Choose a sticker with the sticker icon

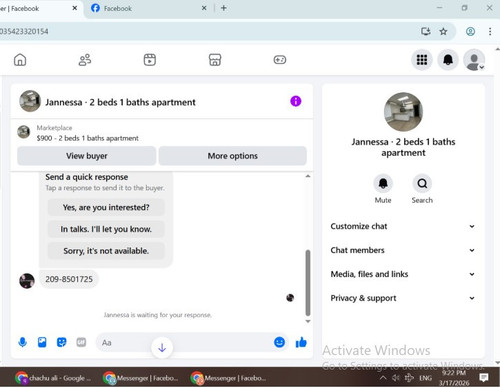tap(62, 342)
